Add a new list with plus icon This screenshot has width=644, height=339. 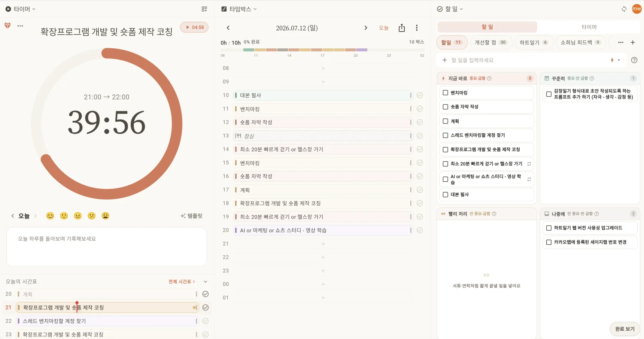633,42
